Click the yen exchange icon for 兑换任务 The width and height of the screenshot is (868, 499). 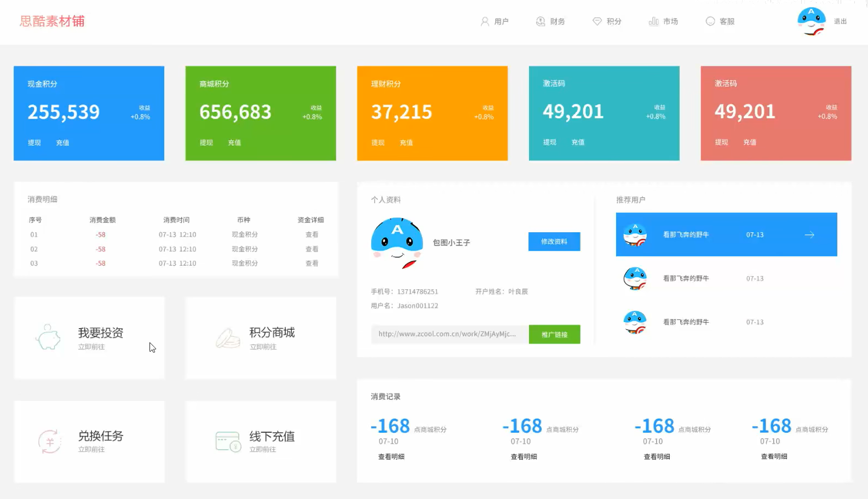(49, 441)
